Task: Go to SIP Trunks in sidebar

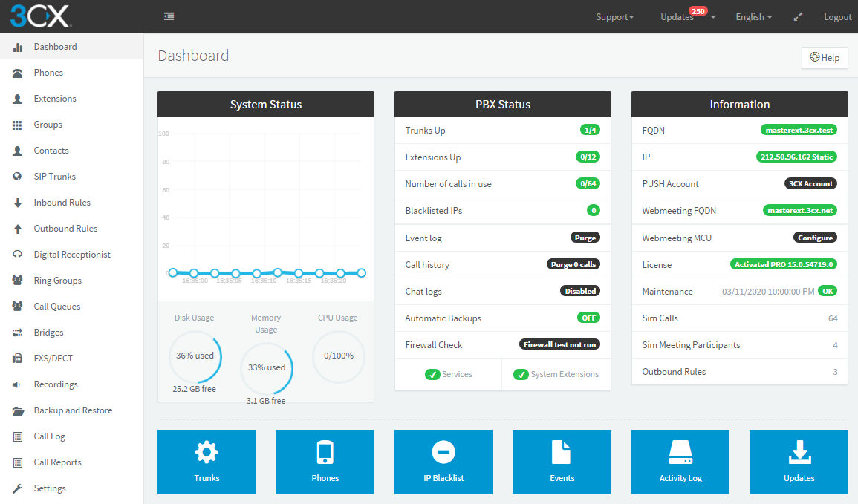Action: point(54,177)
